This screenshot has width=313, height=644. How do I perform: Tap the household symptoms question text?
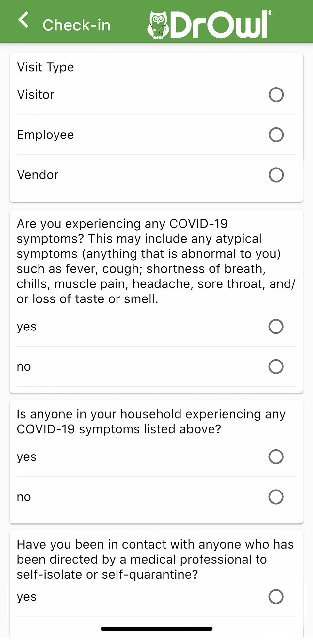coord(151,422)
